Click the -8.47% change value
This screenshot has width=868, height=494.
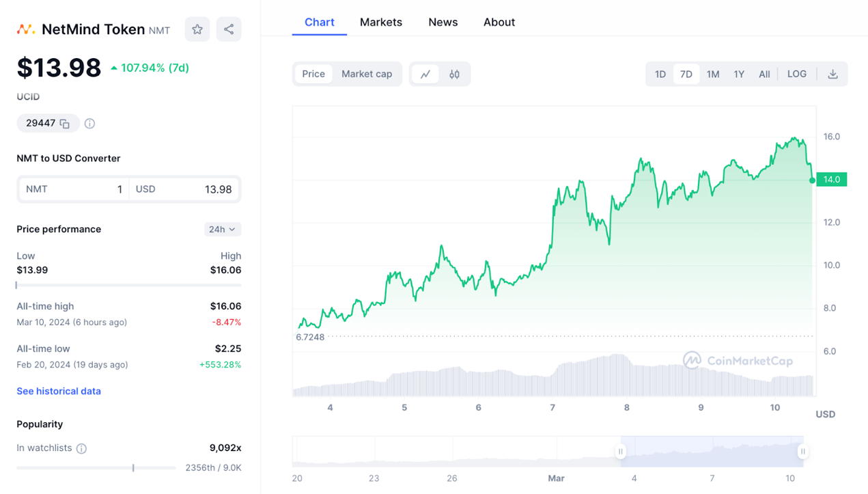[x=227, y=323]
